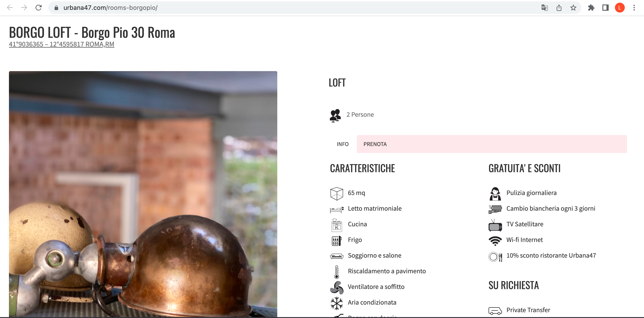Bookmark this page with the star icon
644x318 pixels.
pyautogui.click(x=573, y=8)
